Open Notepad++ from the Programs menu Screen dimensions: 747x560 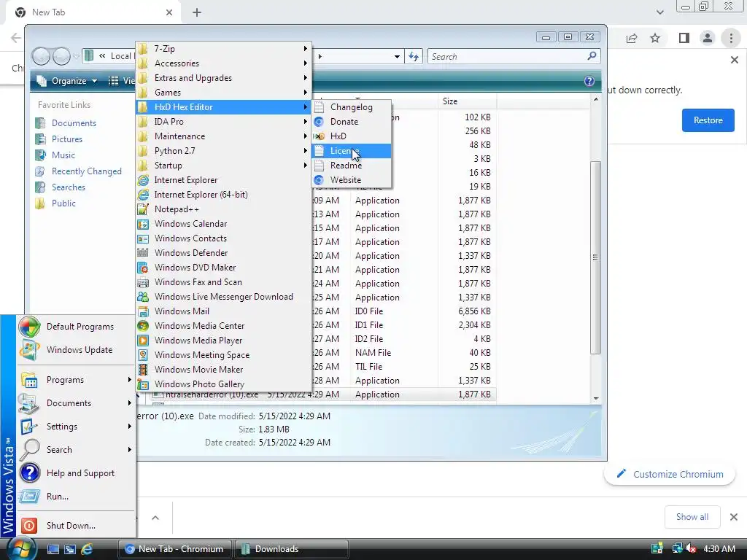pos(224,209)
